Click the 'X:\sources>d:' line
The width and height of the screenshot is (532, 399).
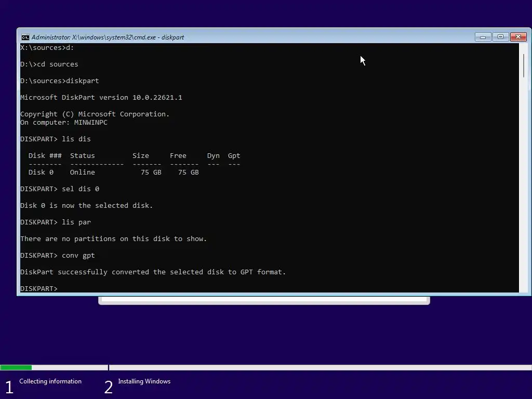coord(47,47)
